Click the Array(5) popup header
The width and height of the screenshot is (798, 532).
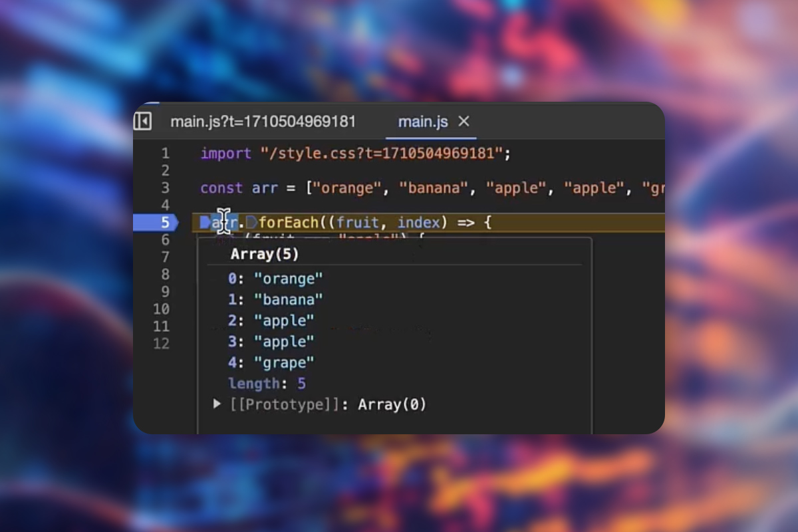pos(265,254)
